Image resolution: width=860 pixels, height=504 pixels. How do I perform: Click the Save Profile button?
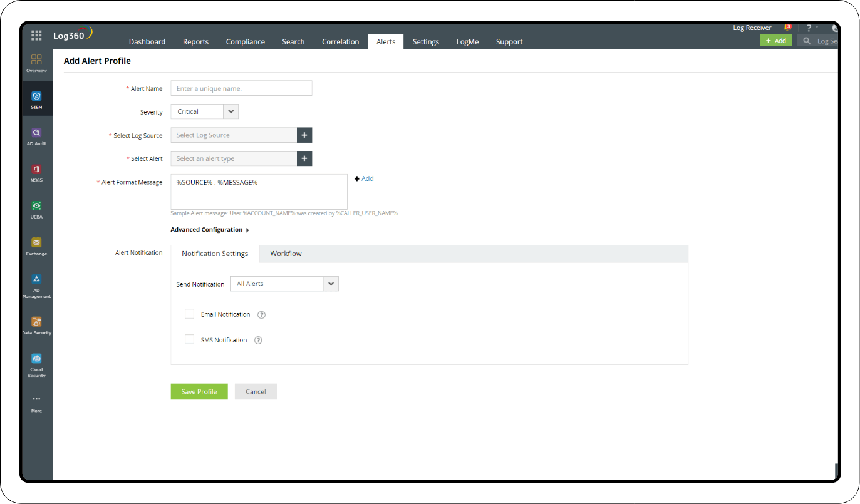[199, 391]
